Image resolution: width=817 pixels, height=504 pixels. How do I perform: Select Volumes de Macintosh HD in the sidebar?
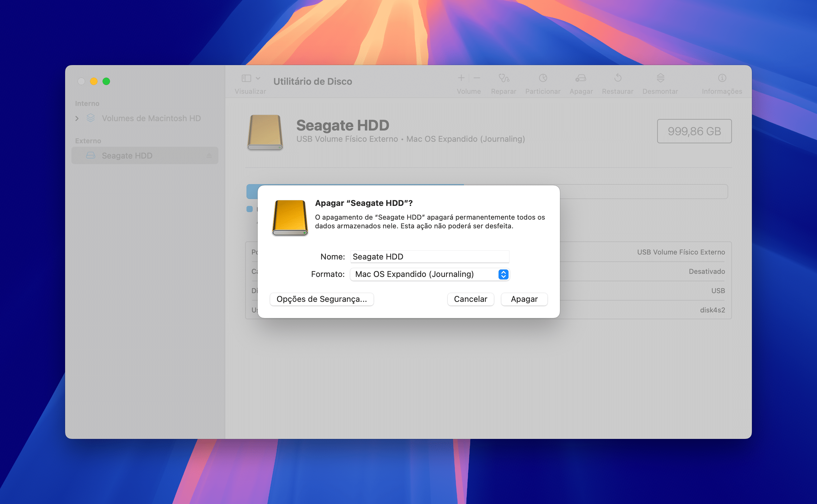point(145,118)
